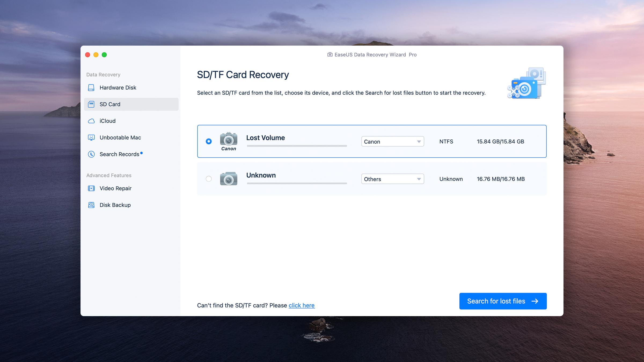This screenshot has width=644, height=362.
Task: Open the Canon device dropdown
Action: pyautogui.click(x=393, y=141)
